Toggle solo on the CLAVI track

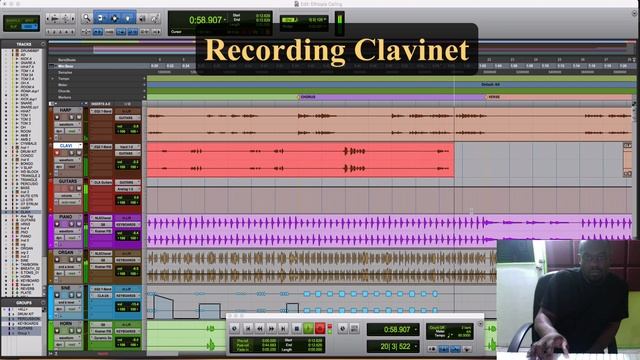click(71, 153)
